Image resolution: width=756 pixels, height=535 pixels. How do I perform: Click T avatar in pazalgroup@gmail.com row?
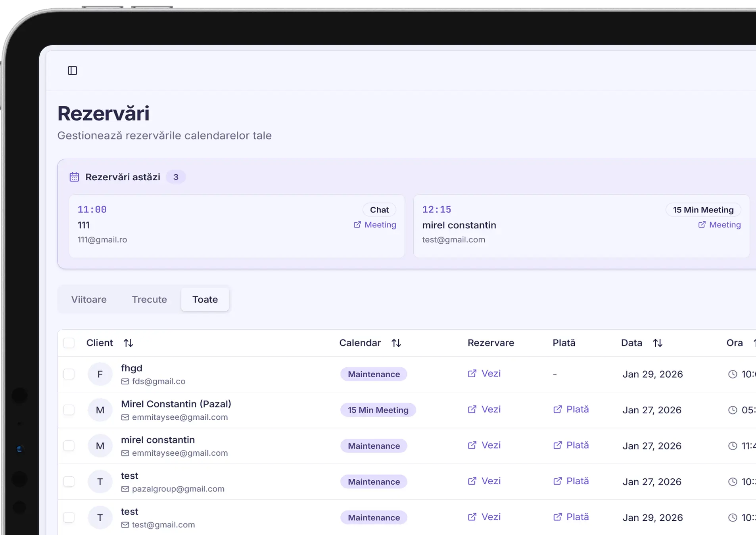[x=100, y=481]
